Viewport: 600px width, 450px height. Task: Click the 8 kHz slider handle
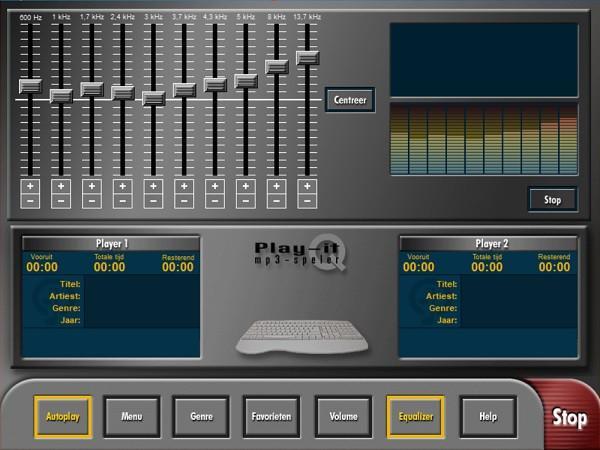point(277,67)
